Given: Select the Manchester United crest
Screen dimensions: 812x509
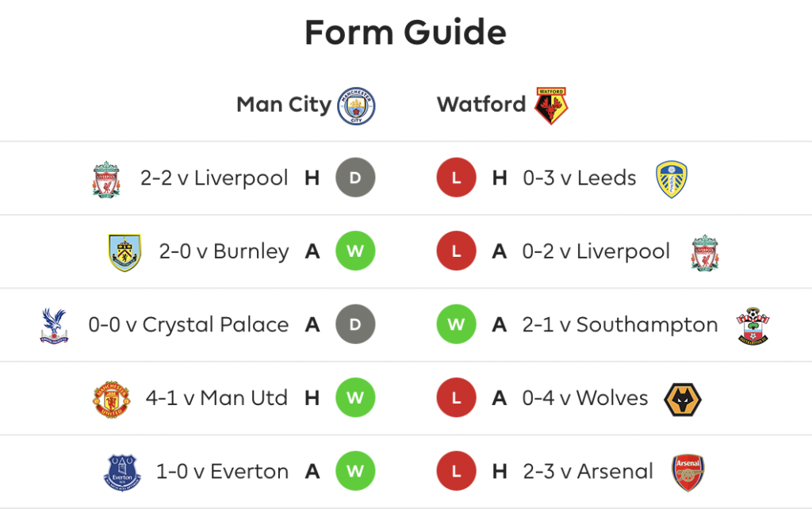Looking at the screenshot, I should click(111, 400).
